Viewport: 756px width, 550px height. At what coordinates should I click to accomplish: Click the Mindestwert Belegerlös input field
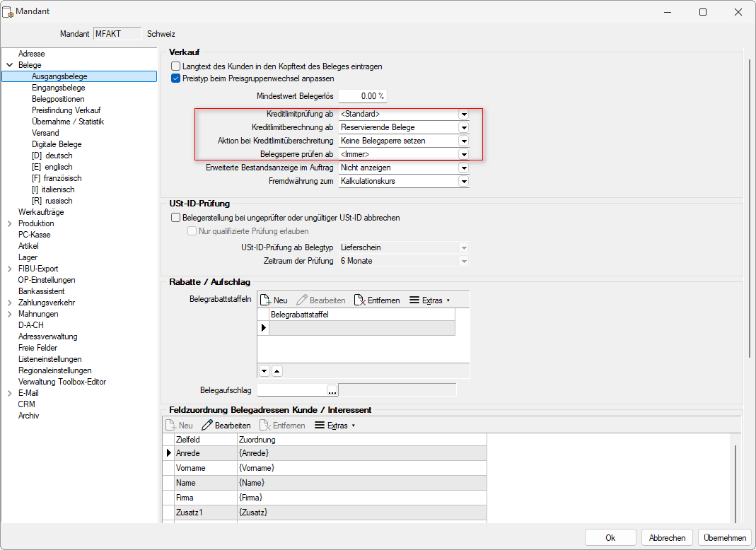pyautogui.click(x=362, y=96)
